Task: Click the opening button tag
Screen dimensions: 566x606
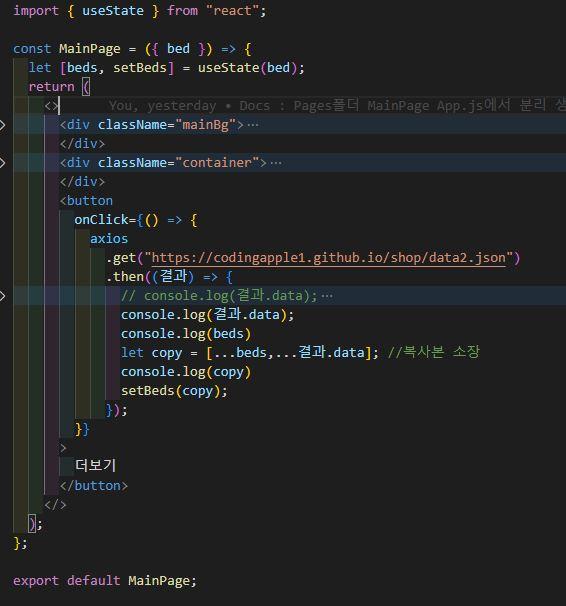Action: (x=86, y=201)
